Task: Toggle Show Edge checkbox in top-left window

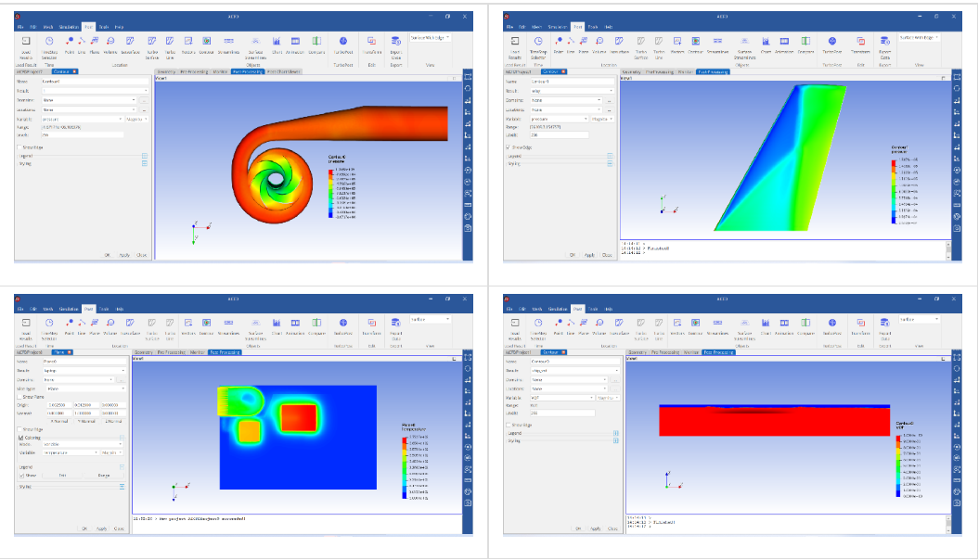Action: [19, 147]
